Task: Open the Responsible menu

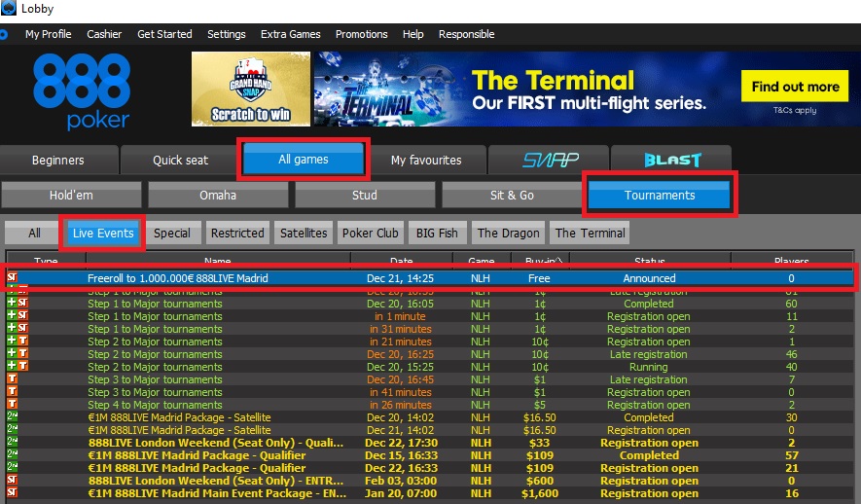Action: 466,34
